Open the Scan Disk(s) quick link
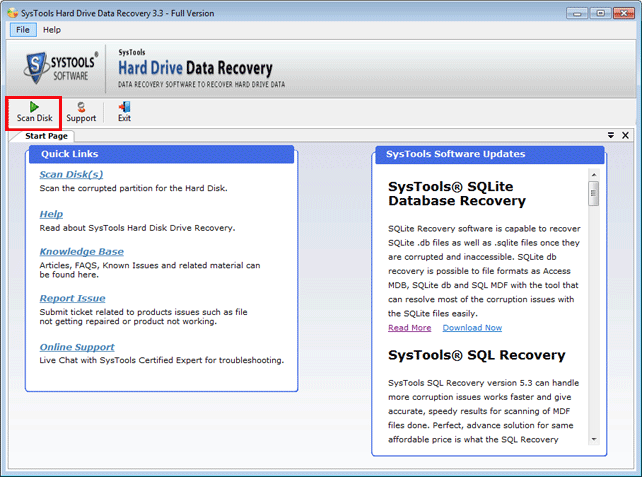Image resolution: width=642 pixels, height=477 pixels. coord(71,175)
